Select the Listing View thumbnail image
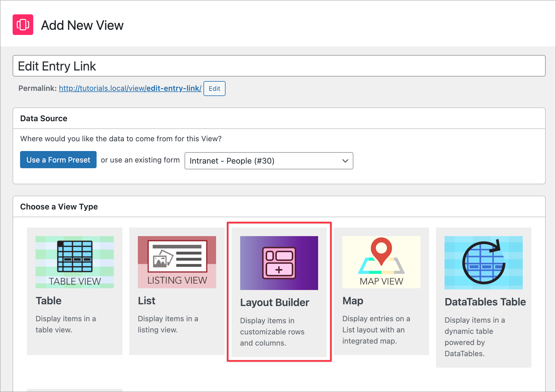Image resolution: width=556 pixels, height=392 pixels. pos(177,262)
